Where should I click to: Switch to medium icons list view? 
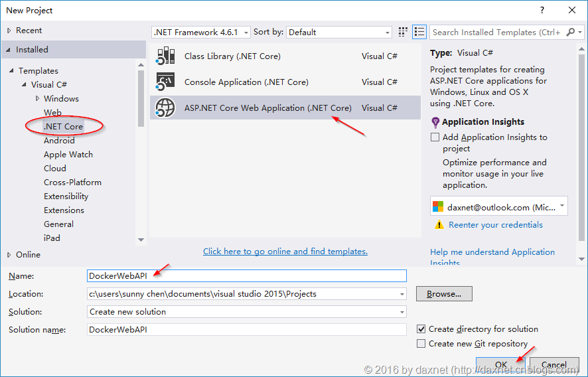(419, 33)
